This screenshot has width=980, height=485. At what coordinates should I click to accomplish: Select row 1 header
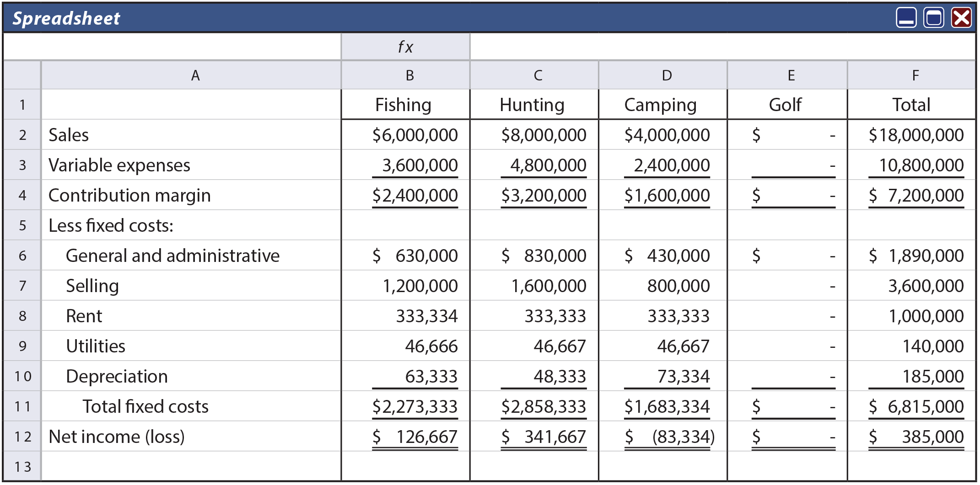22,105
